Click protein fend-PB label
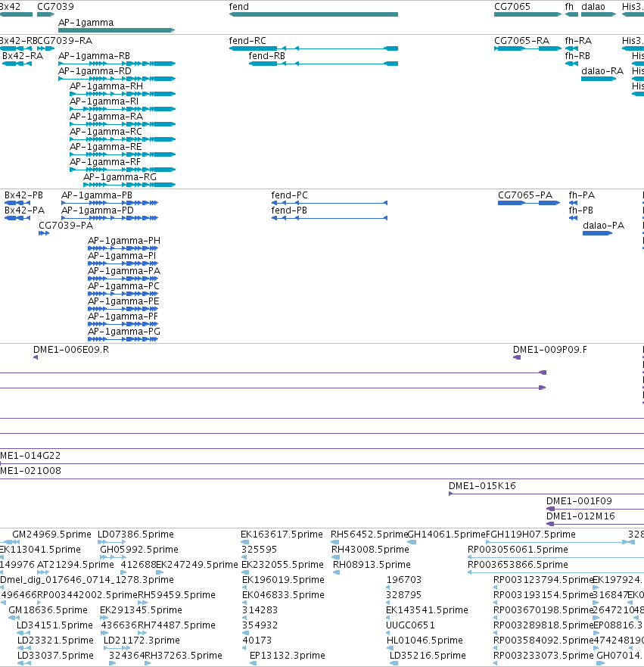The image size is (644, 667). coord(289,210)
